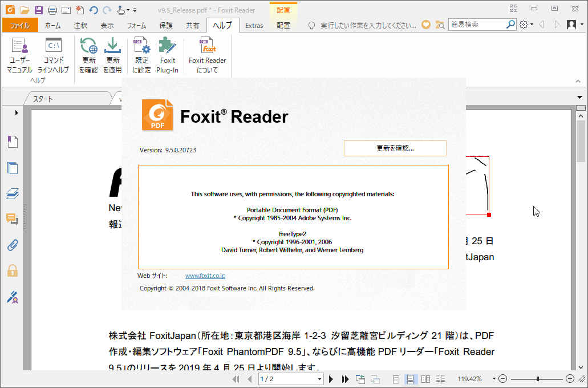588x388 pixels.
Task: Open the comments panel in the sidebar
Action: coord(12,219)
